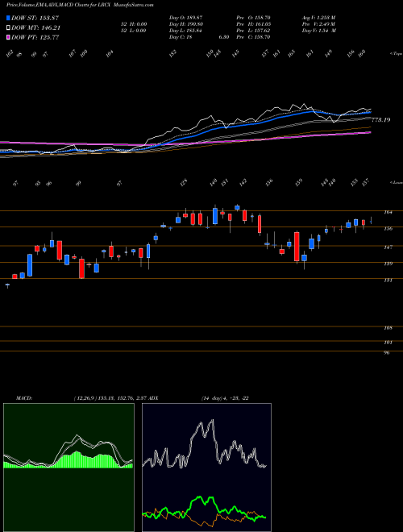Select the DOW PT: 125.77 label
Screen dimensions: 403x532
(35, 37)
